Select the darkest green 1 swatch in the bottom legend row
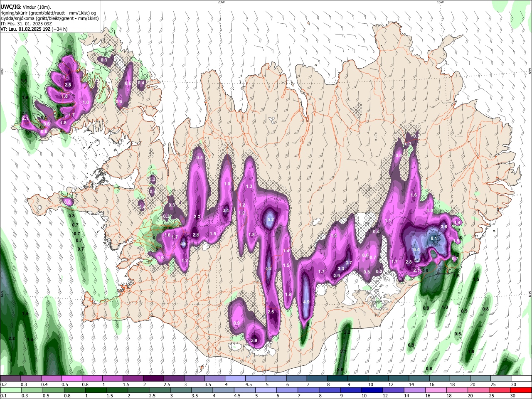This screenshot has width=532, height=399. [96, 390]
